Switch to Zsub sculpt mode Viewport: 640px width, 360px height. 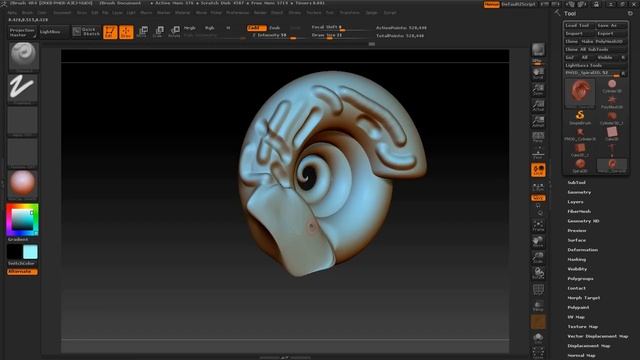click(274, 28)
